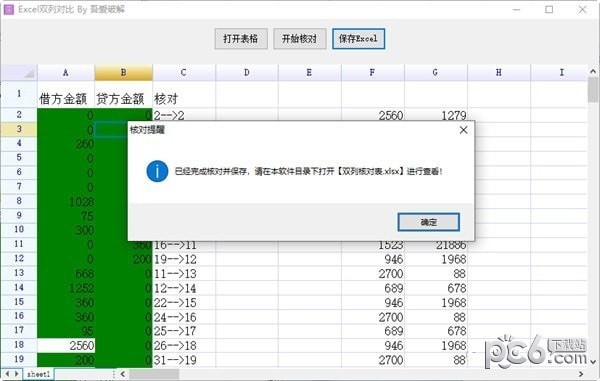Select column H header
Screen dimensions: 600x381
(499, 72)
